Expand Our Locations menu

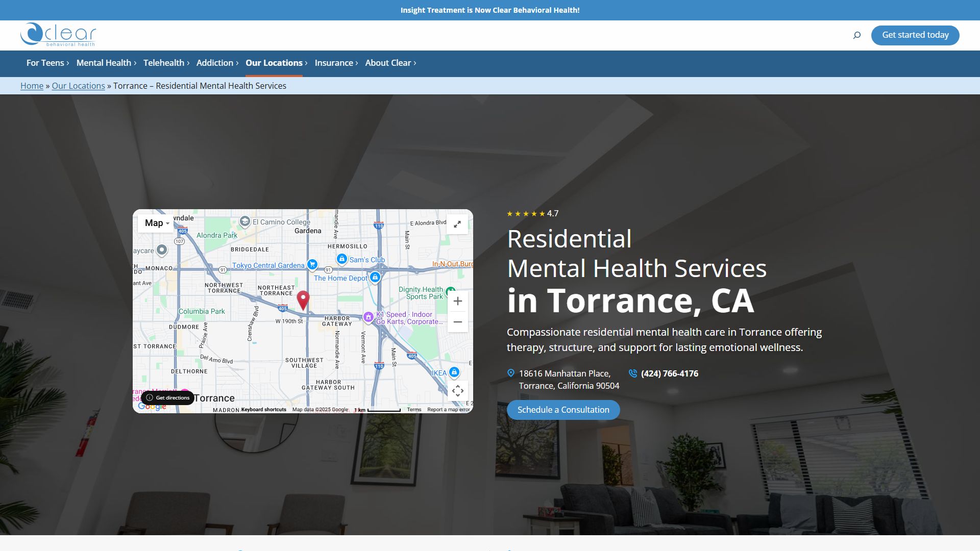(276, 63)
